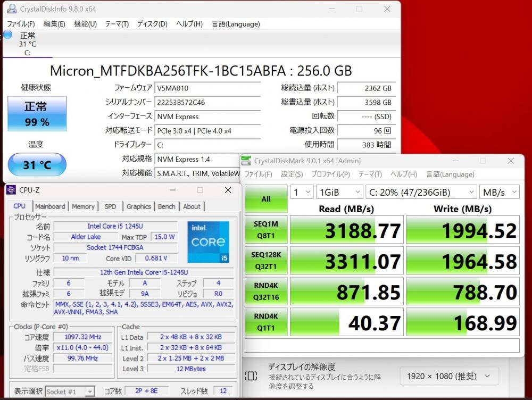
Task: Run all benchmarks with the All button
Action: 266,199
